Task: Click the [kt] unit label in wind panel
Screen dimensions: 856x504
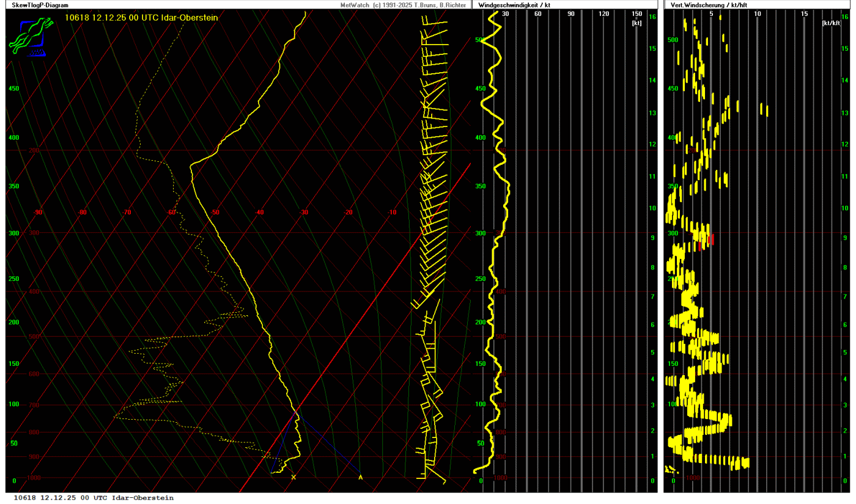Action: [x=636, y=23]
